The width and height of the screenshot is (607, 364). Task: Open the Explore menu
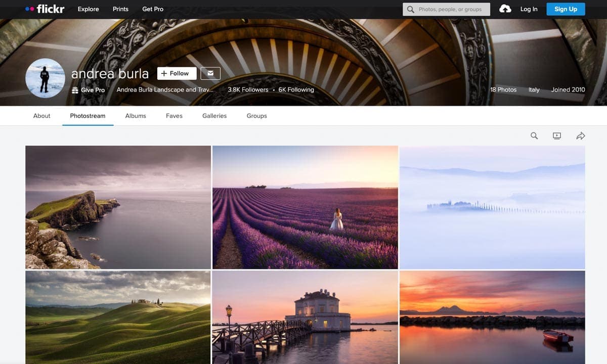pos(88,9)
